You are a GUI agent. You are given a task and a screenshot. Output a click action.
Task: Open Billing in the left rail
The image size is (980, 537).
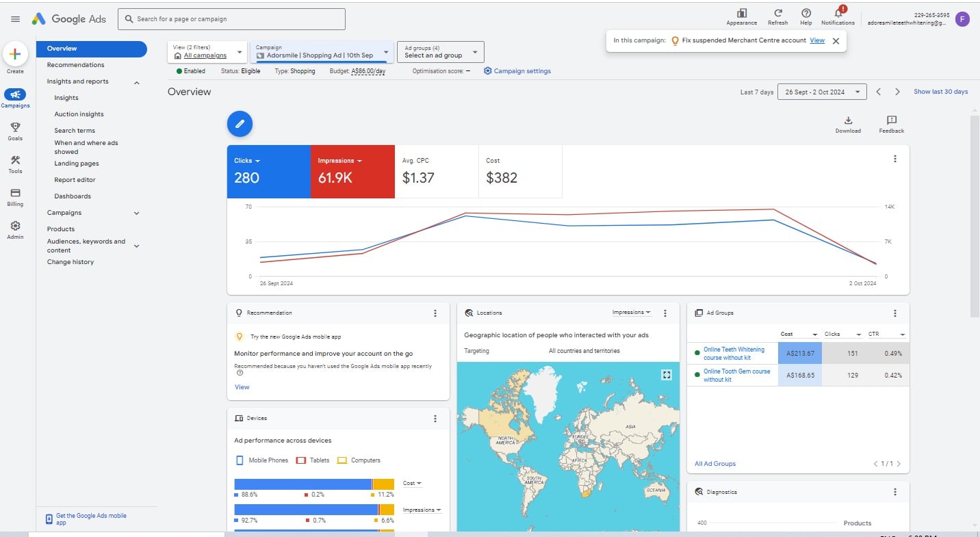coord(15,196)
